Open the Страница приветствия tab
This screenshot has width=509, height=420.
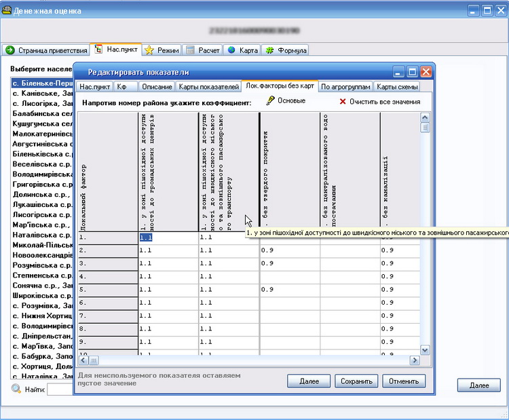(46, 50)
